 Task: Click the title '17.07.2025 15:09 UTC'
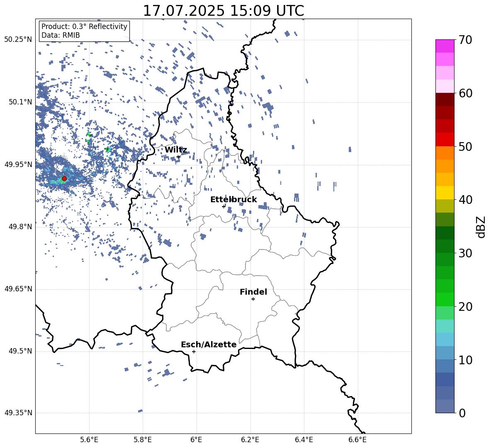(223, 11)
